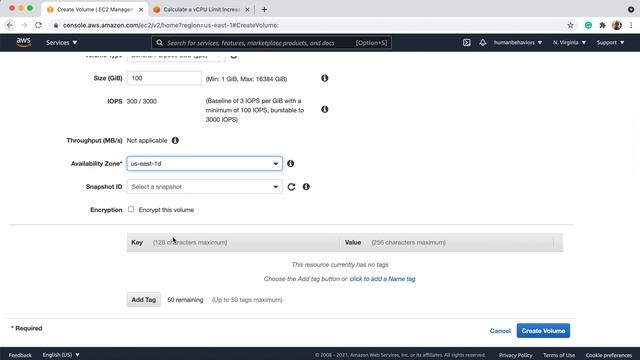Click the site lock icon in address bar
Viewport: 640px width, 360px height.
(56, 25)
